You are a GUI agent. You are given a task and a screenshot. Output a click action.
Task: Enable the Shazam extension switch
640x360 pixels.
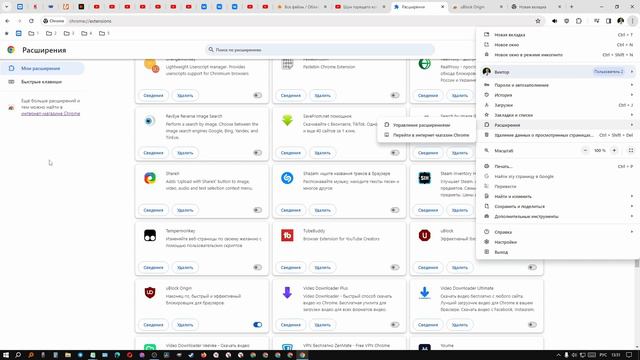[x=395, y=210]
